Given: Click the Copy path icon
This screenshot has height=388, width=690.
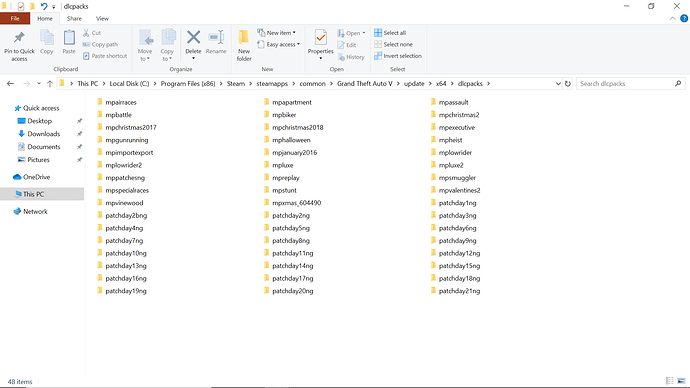Looking at the screenshot, I should point(86,44).
